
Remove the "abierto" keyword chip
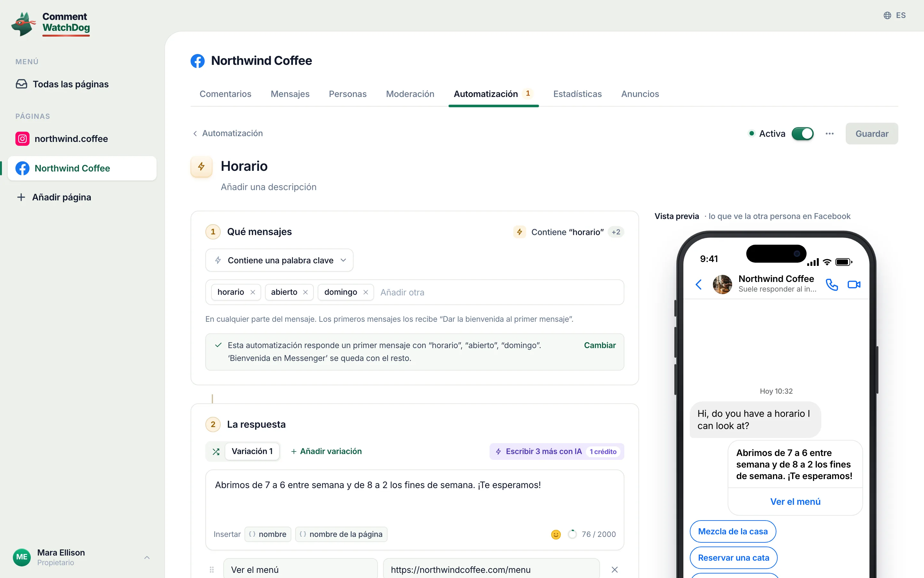point(305,292)
